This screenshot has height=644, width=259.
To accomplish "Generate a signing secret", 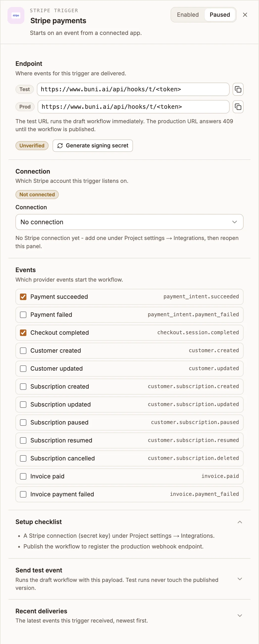I will tap(93, 145).
